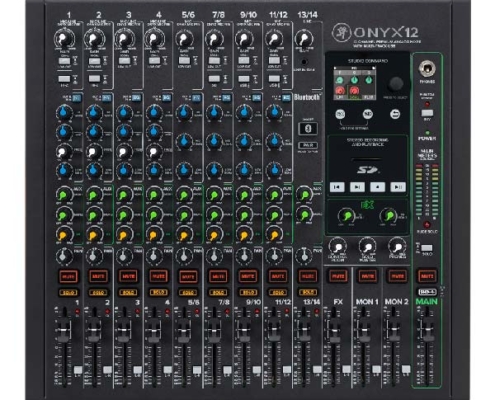Mute channel 4

pos(158,276)
